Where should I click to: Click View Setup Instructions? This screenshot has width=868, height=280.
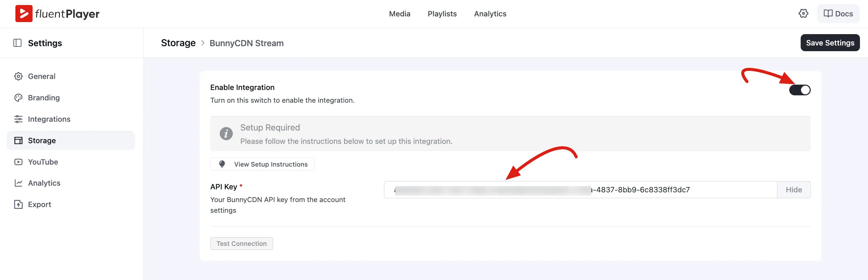[262, 164]
